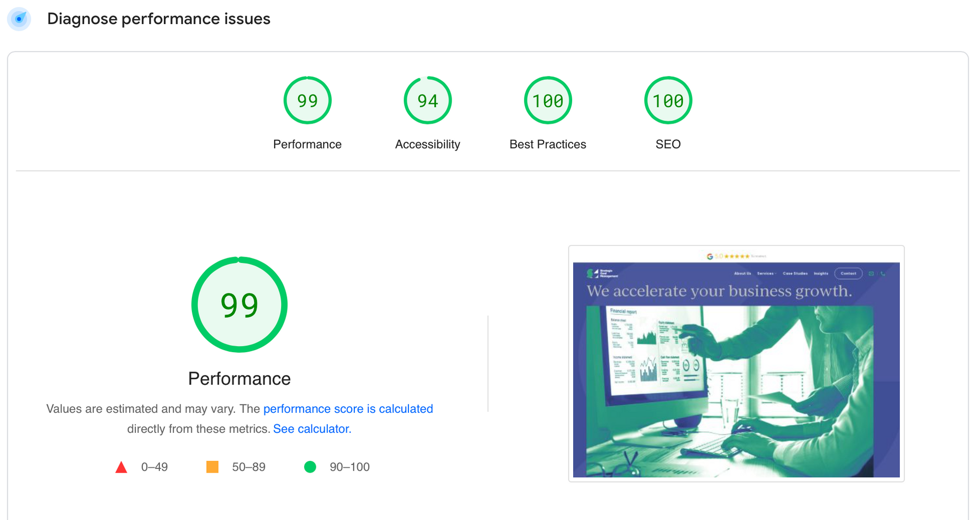980x520 pixels.
Task: Click the 'SEO' label text
Action: [668, 144]
